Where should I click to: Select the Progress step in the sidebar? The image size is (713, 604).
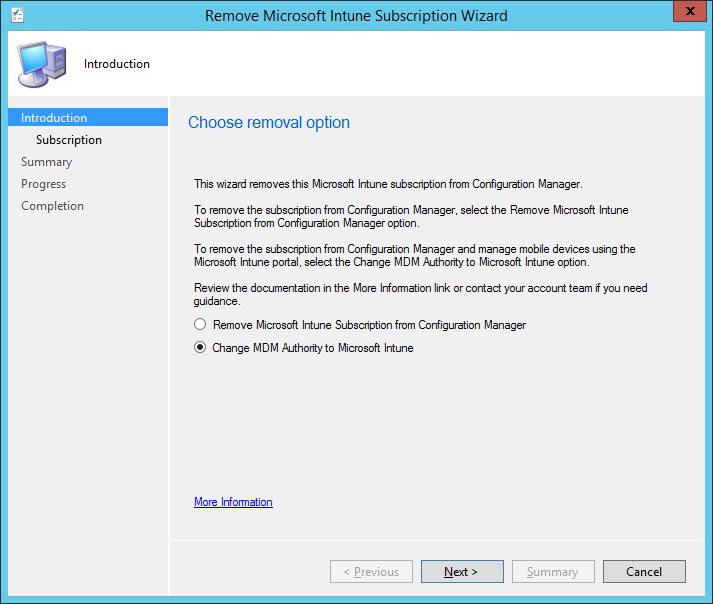pyautogui.click(x=44, y=184)
